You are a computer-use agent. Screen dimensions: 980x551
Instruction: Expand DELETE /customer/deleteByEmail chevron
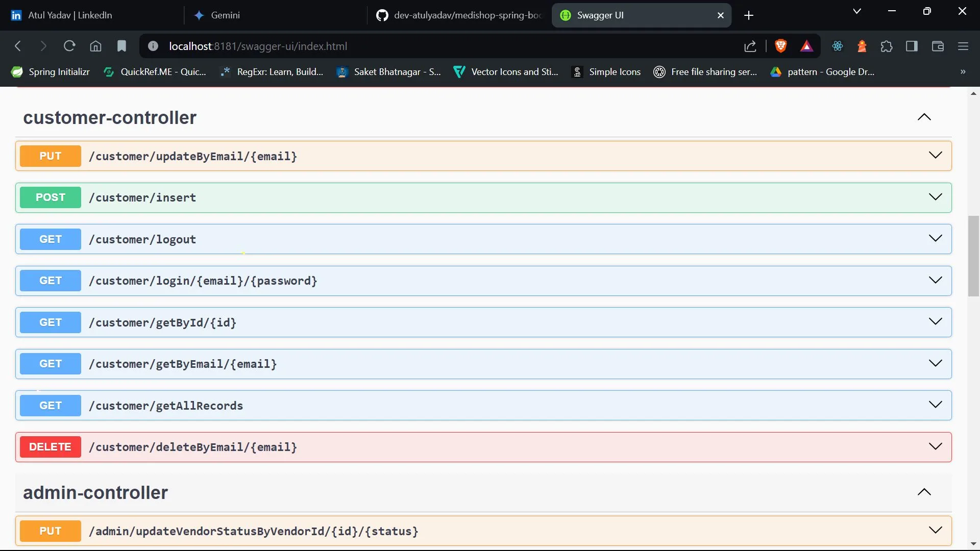tap(935, 446)
